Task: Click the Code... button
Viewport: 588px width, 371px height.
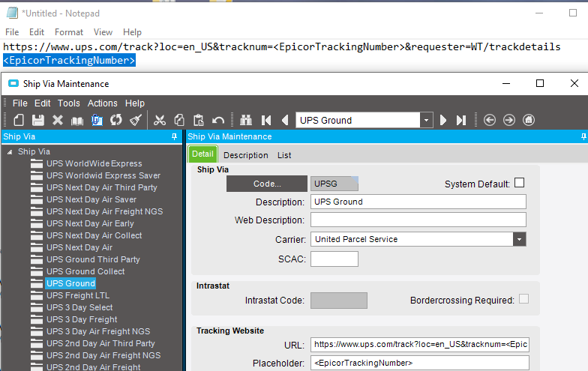Action: [x=267, y=184]
